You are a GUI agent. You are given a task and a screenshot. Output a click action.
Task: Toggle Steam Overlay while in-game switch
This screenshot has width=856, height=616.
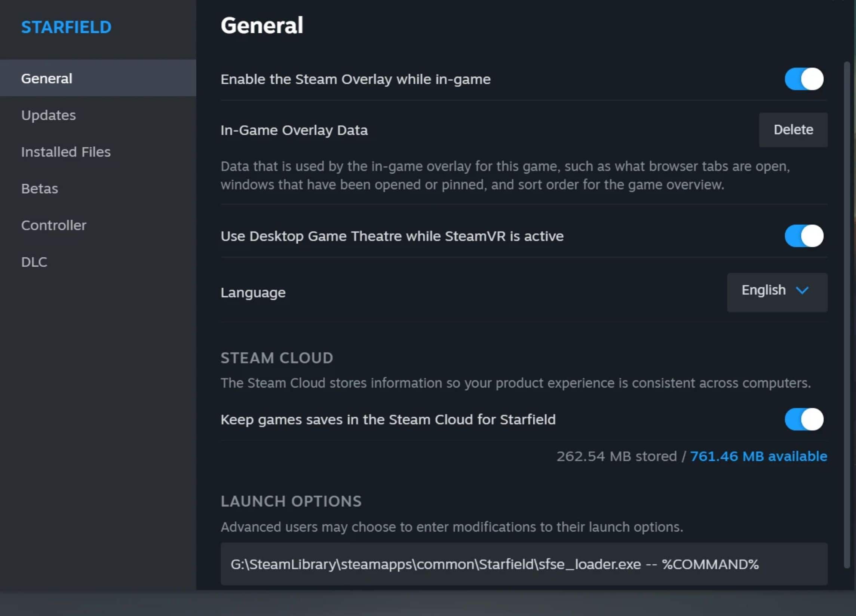(x=804, y=79)
